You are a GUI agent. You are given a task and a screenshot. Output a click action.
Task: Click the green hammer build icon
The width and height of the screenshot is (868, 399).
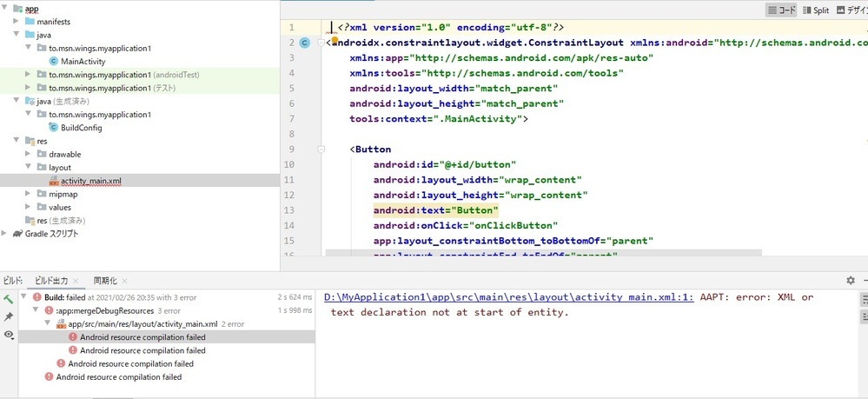pyautogui.click(x=9, y=299)
